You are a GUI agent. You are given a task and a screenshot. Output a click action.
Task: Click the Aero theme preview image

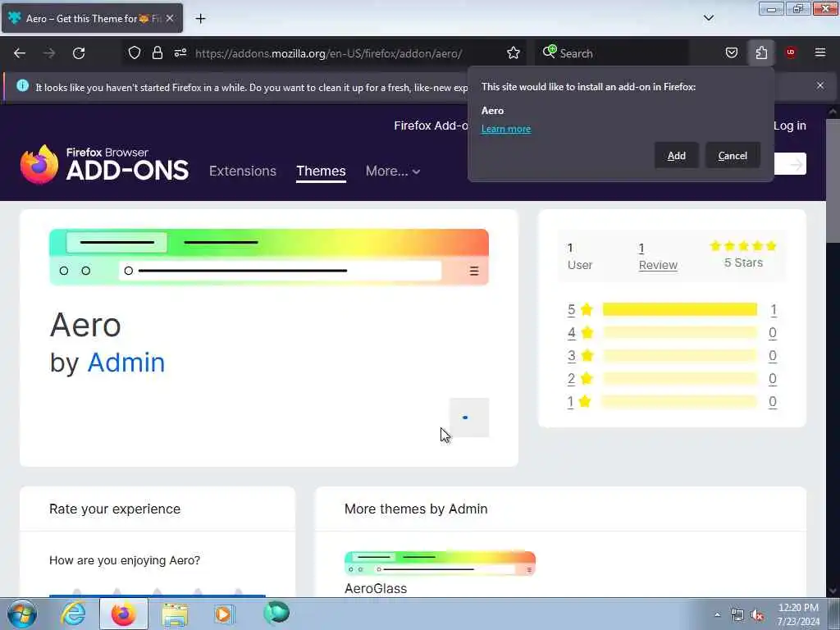click(x=269, y=257)
